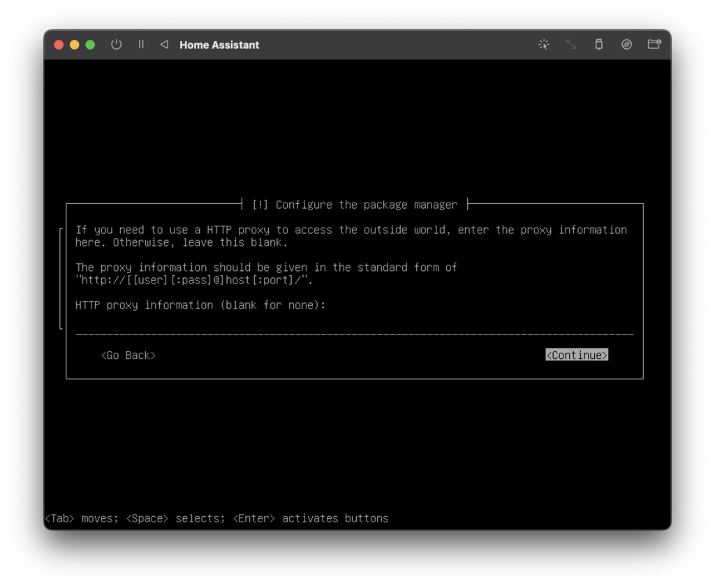
Task: Open the shared folder icon
Action: click(x=654, y=44)
